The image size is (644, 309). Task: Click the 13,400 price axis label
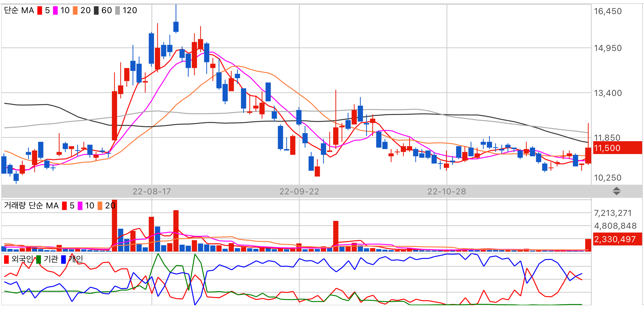[608, 93]
